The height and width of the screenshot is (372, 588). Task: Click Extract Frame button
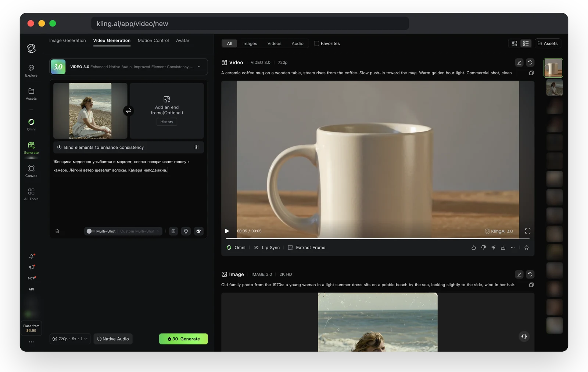tap(307, 248)
